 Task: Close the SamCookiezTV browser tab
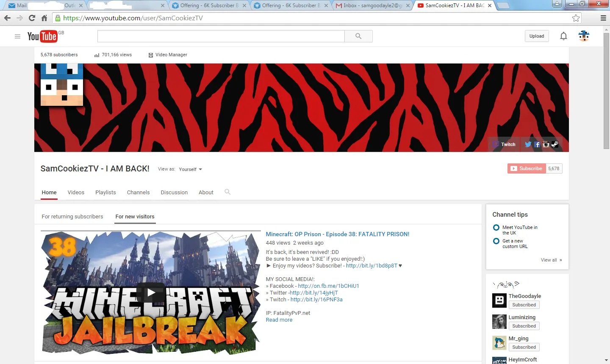coord(490,6)
